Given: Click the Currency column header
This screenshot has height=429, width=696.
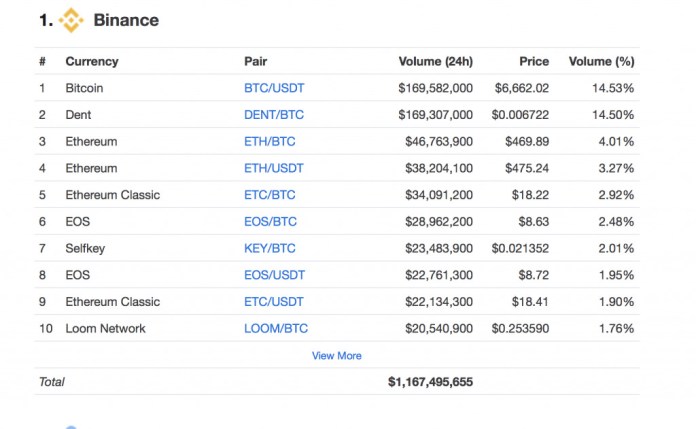Looking at the screenshot, I should point(92,61).
